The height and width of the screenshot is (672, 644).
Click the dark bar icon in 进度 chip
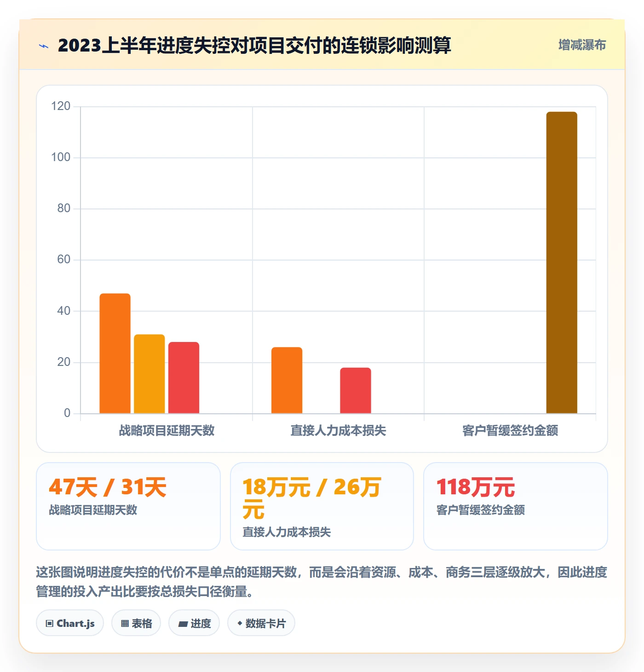(183, 624)
